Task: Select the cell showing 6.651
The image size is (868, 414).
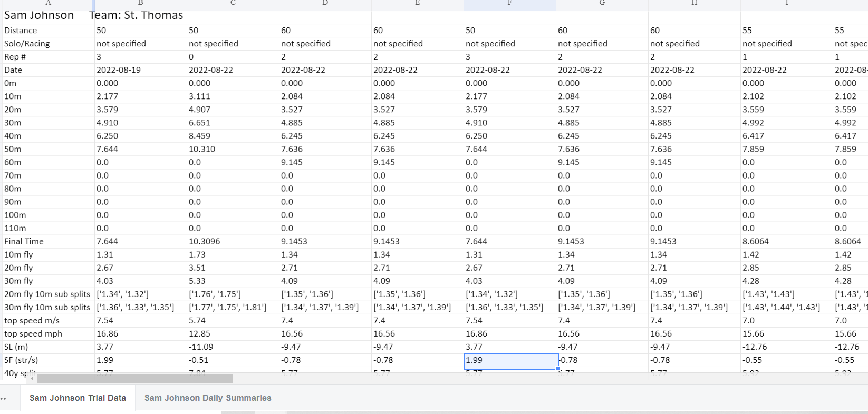Action: tap(233, 123)
